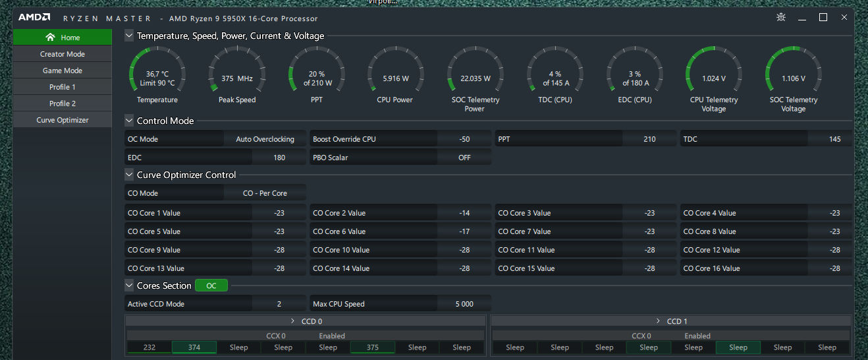Click the PPT value 210 field

coord(649,139)
